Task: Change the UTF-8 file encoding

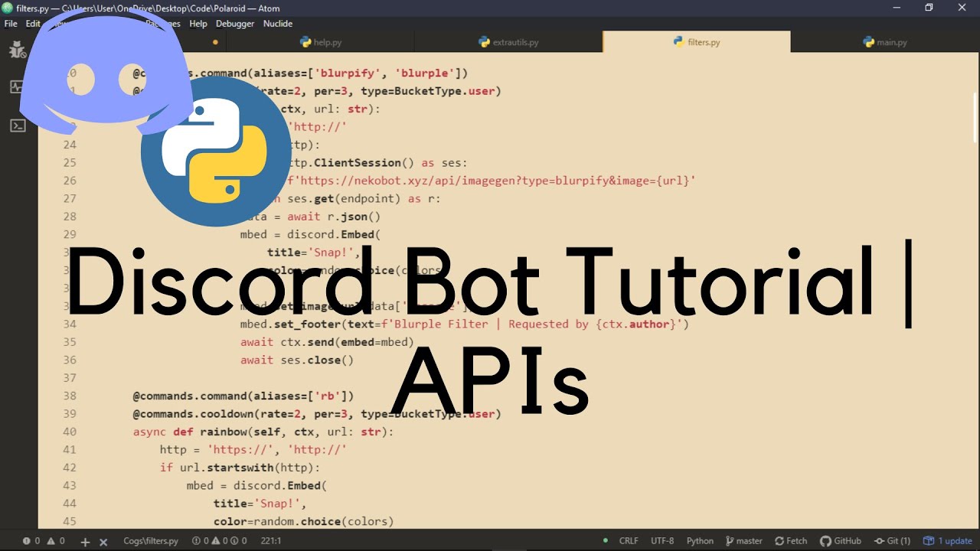Action: coord(662,541)
